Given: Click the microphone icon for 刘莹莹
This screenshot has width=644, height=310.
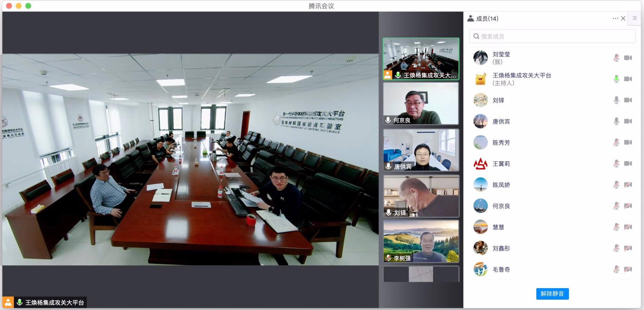Looking at the screenshot, I should (x=616, y=58).
